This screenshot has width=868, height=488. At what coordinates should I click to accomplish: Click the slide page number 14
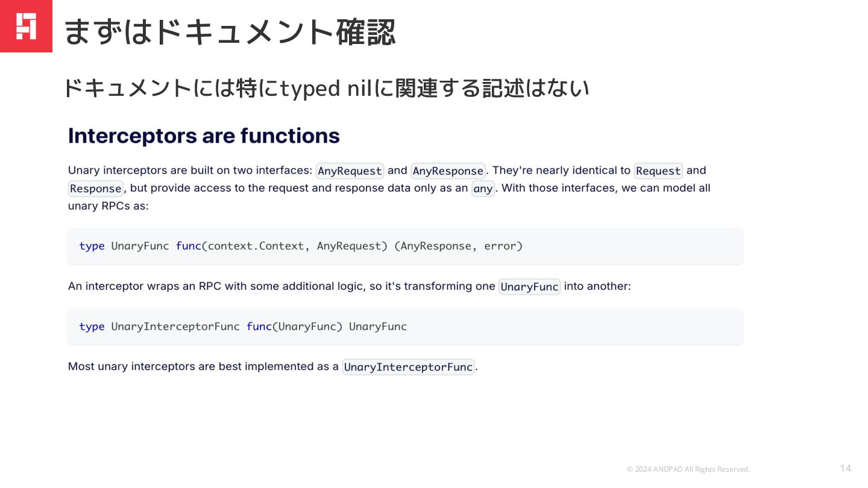[x=846, y=468]
